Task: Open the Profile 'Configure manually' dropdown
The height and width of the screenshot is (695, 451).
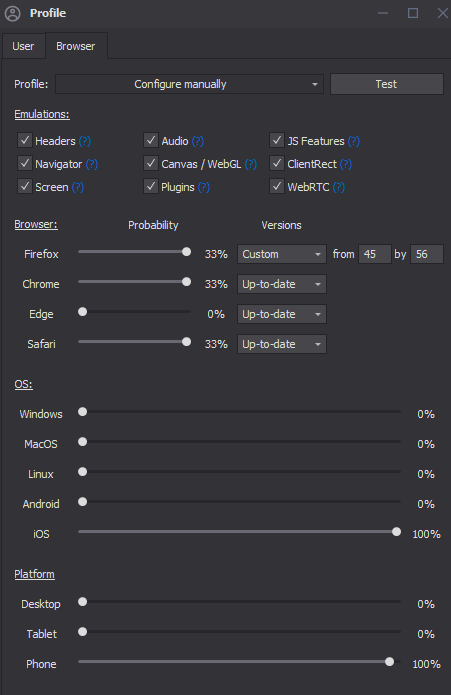Action: tap(189, 84)
